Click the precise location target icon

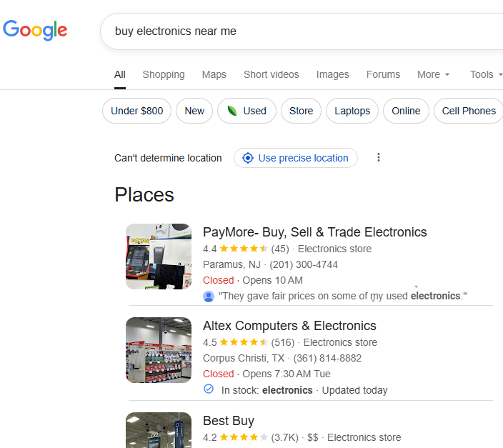click(x=247, y=158)
